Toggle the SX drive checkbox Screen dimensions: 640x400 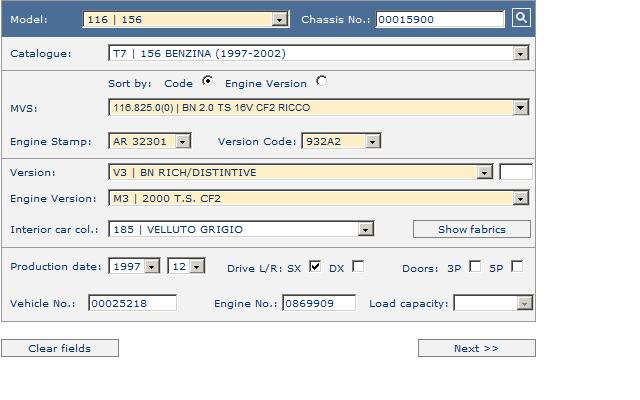click(x=315, y=267)
